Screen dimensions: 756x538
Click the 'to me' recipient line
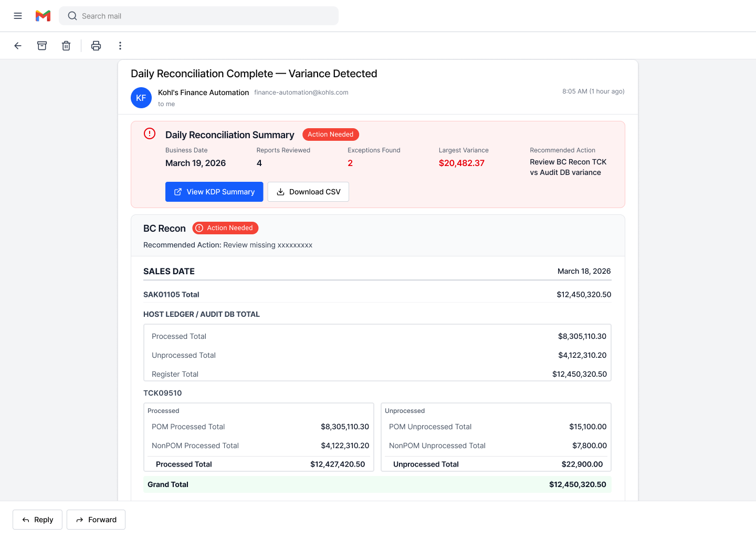166,104
